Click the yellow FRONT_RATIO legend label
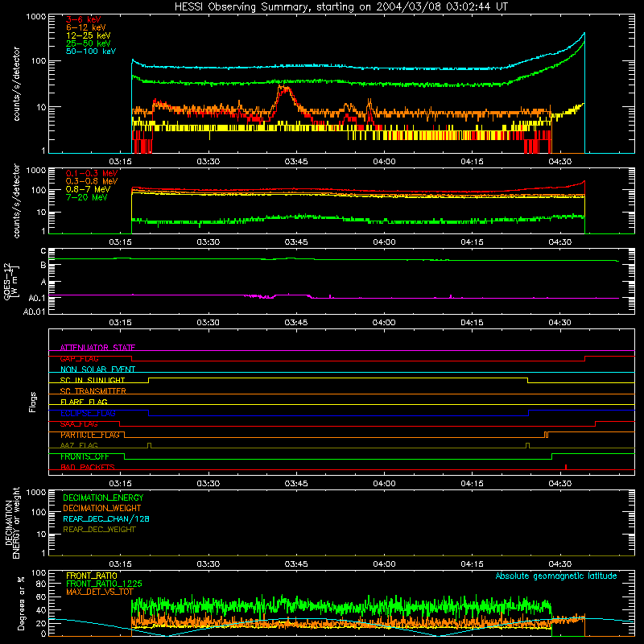 tap(92, 576)
